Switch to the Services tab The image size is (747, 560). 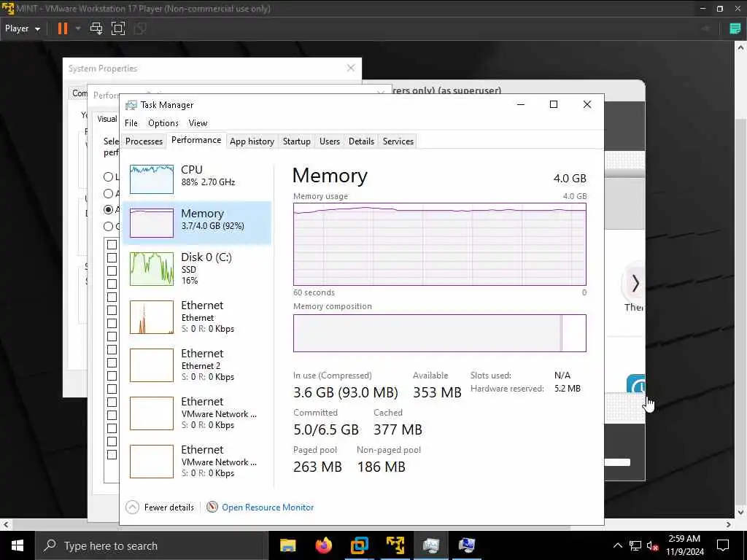398,141
